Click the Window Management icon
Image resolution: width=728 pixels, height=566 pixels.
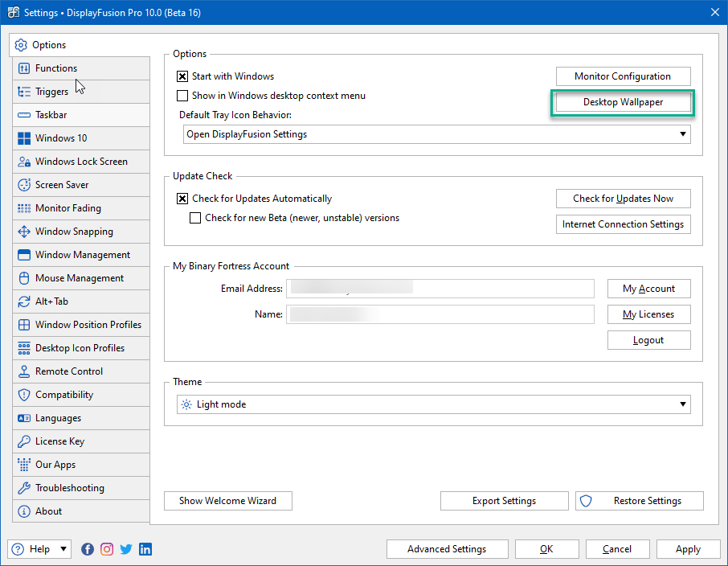[23, 255]
